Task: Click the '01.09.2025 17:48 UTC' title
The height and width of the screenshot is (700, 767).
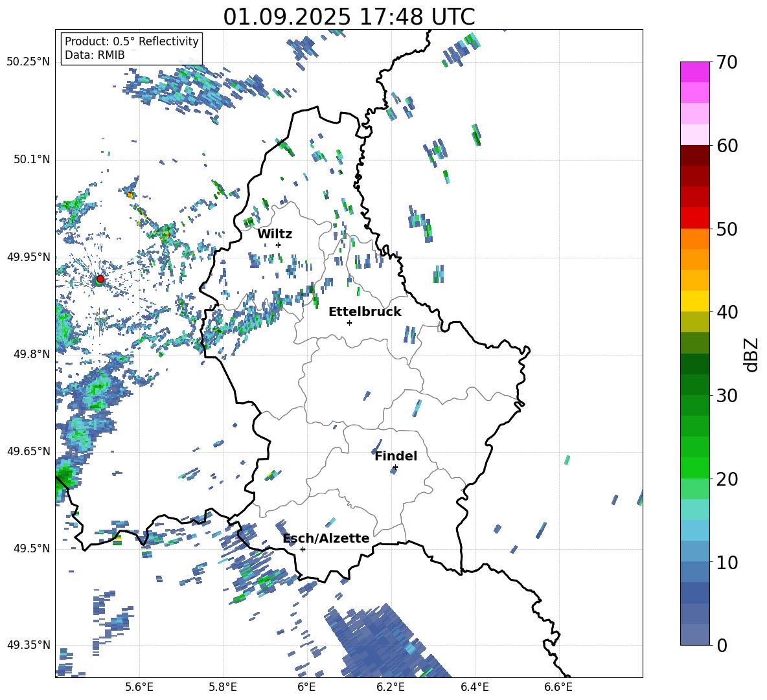Action: (349, 17)
